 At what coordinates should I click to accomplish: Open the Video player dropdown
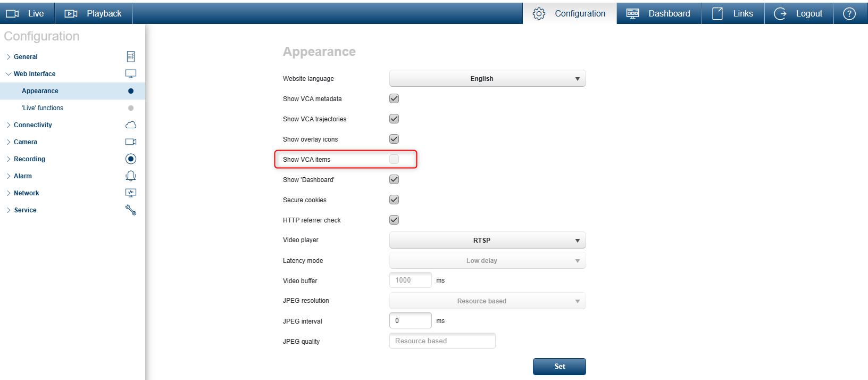[487, 241]
